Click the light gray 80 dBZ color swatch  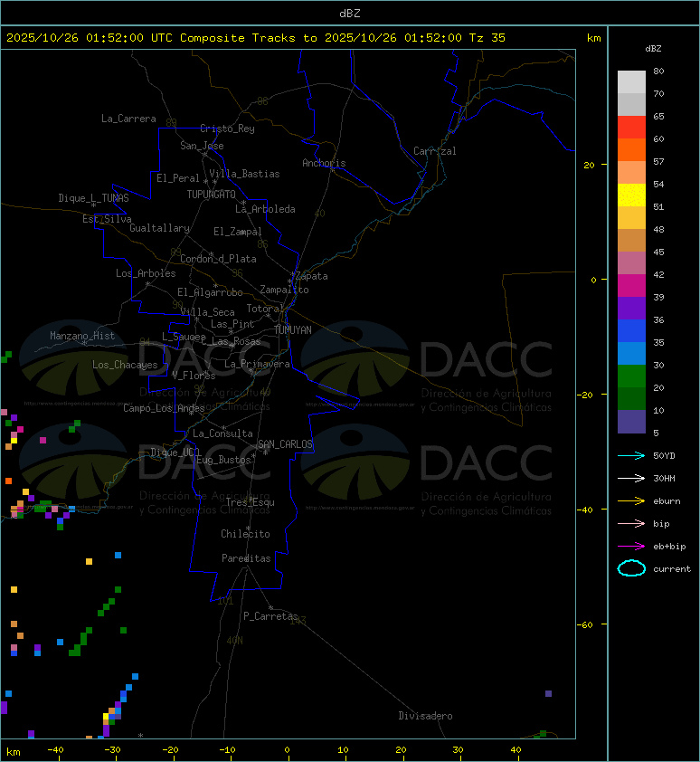point(631,81)
